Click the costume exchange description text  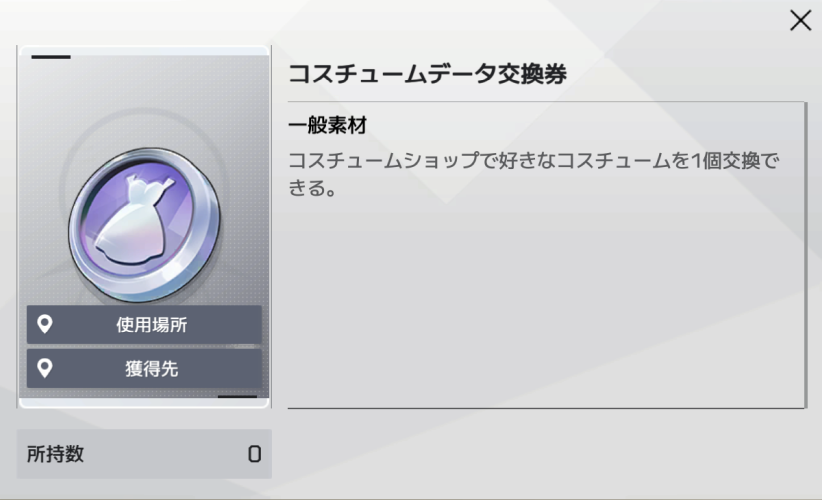click(534, 174)
